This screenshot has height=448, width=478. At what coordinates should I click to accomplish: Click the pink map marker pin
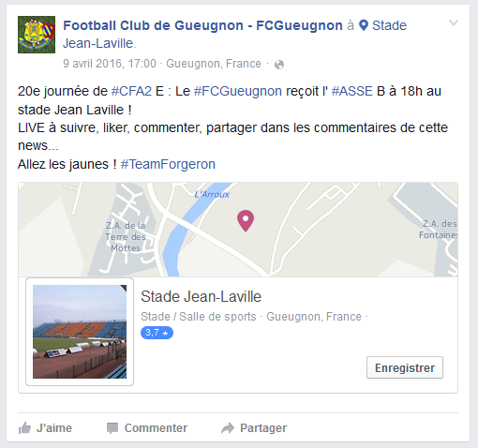coord(246,220)
